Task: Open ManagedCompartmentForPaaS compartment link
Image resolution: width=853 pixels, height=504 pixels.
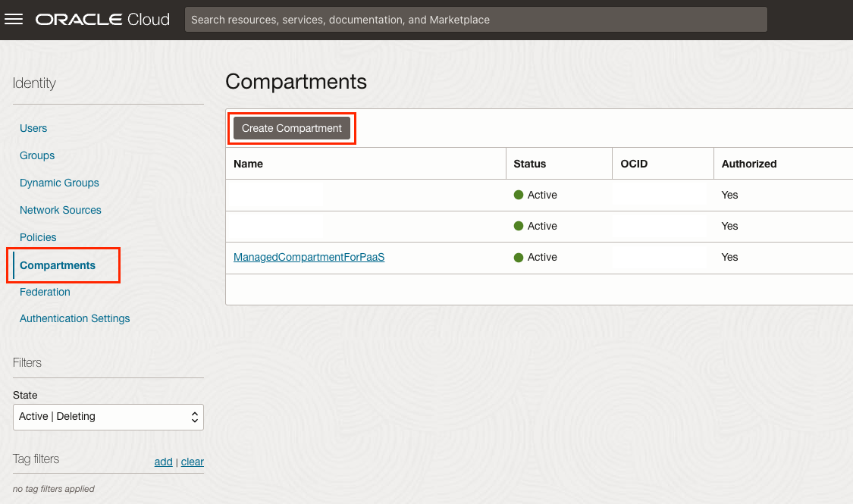Action: pos(309,257)
